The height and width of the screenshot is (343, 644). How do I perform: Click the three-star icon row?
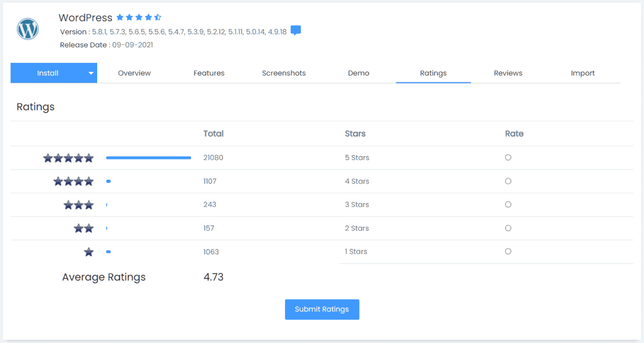78,205
